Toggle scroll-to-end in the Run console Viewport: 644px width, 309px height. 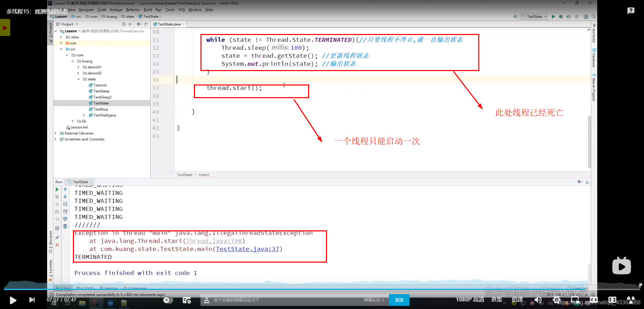pos(65,211)
